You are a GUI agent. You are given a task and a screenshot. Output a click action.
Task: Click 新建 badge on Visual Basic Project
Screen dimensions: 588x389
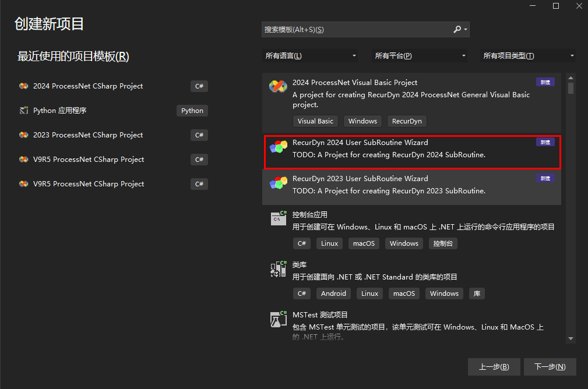coord(545,82)
